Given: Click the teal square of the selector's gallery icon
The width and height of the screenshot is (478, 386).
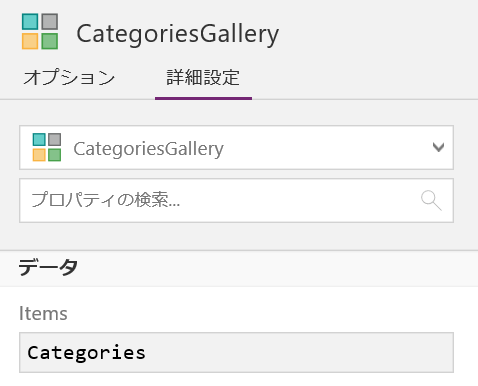Looking at the screenshot, I should [39, 140].
